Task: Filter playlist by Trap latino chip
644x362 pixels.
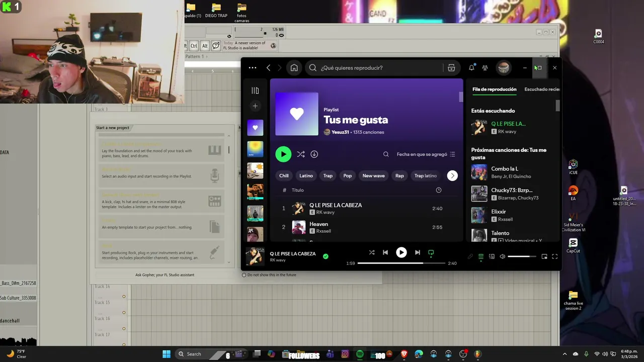Action: [x=426, y=175]
